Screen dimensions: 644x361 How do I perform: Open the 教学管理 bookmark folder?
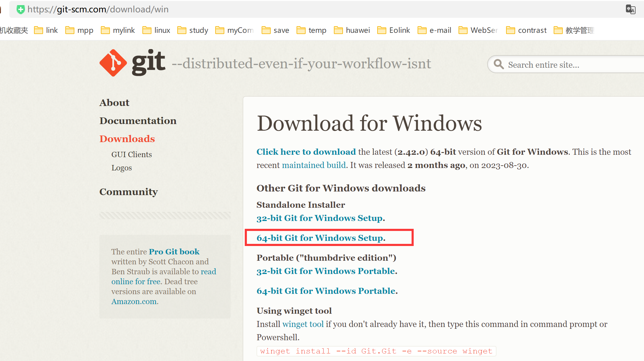pyautogui.click(x=574, y=30)
